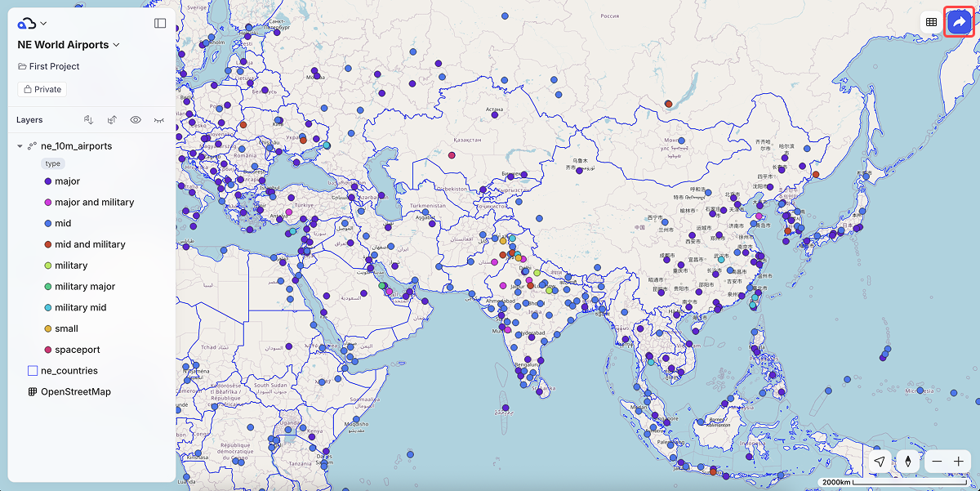Click the red-orange airport point near Mongolia
This screenshot has height=491, width=980.
[668, 104]
